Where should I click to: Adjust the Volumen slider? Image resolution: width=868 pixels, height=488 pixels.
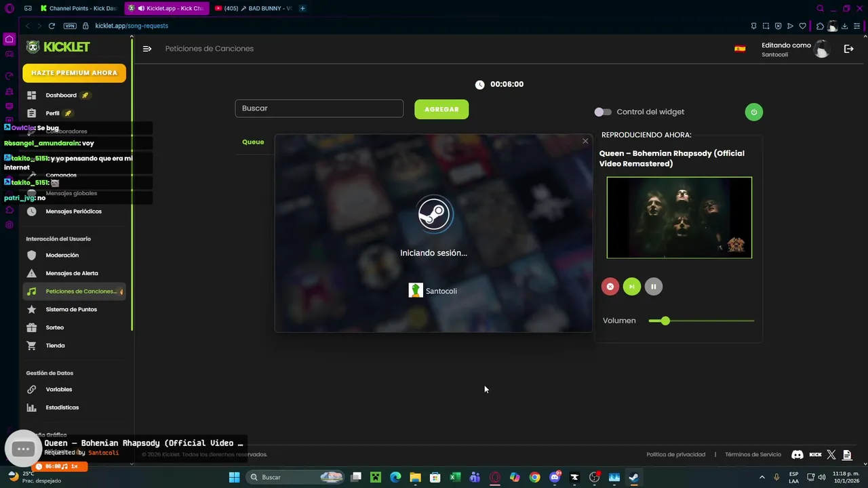(701, 321)
